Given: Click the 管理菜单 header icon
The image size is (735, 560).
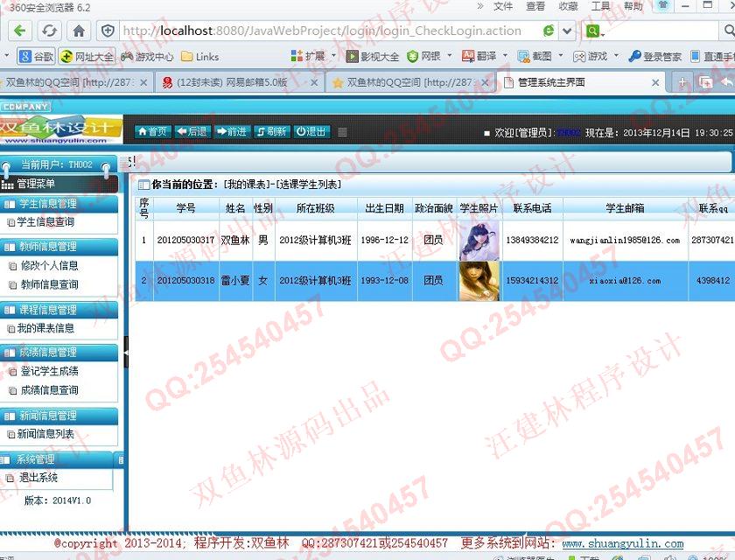Looking at the screenshot, I should click(7, 184).
